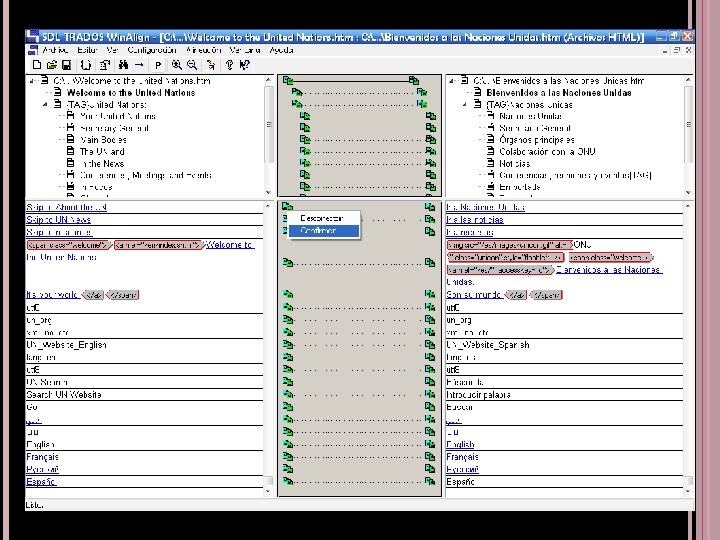This screenshot has width=720, height=540.
Task: Open the Editar menu
Action: 87,50
